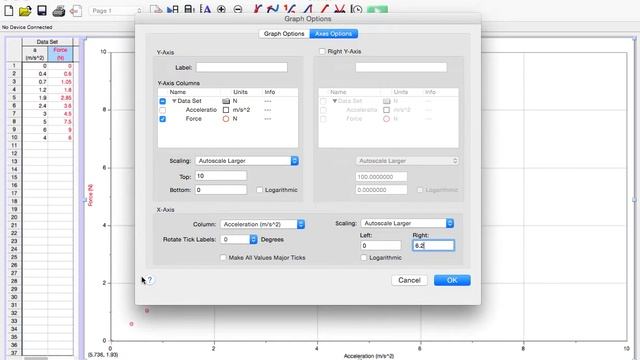The width and height of the screenshot is (640, 360).
Task: Select the Axes Options tab
Action: [333, 33]
